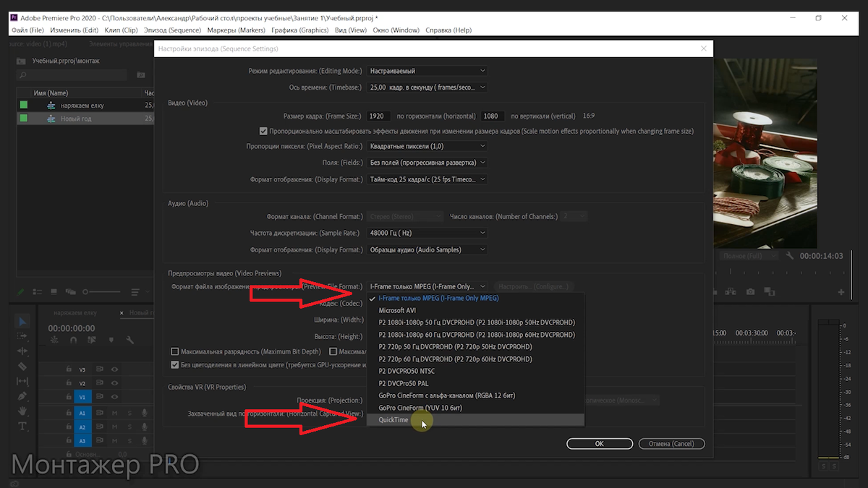Click the Comparison View icon in Program Monitor

tap(770, 292)
